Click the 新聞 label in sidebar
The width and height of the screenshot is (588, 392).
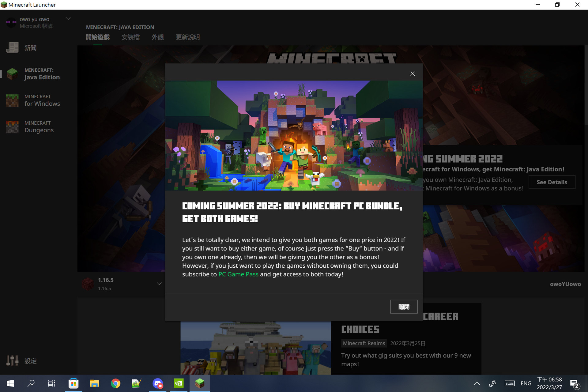pos(30,48)
